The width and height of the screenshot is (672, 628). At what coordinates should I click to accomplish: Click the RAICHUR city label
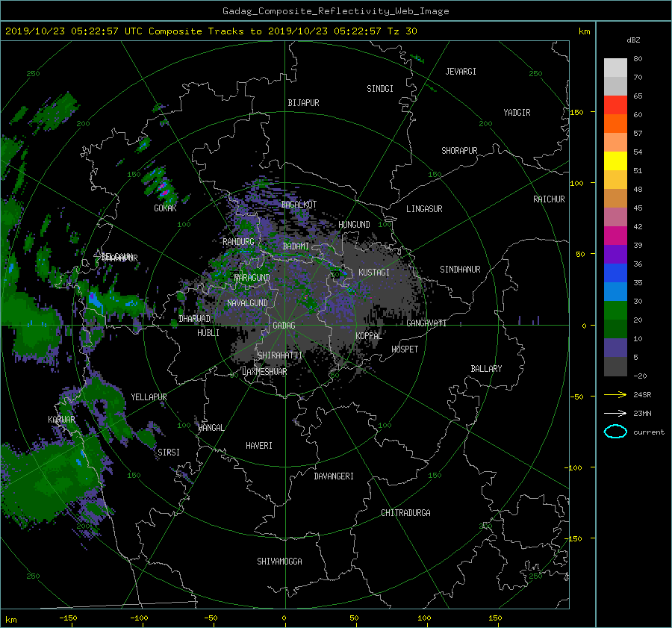(x=549, y=199)
